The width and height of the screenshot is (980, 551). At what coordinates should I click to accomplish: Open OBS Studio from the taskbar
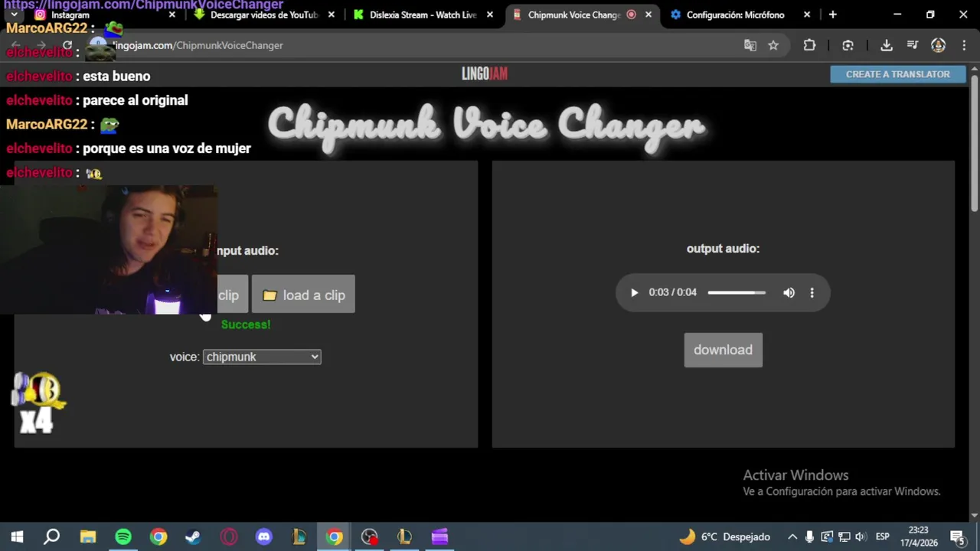(x=369, y=536)
